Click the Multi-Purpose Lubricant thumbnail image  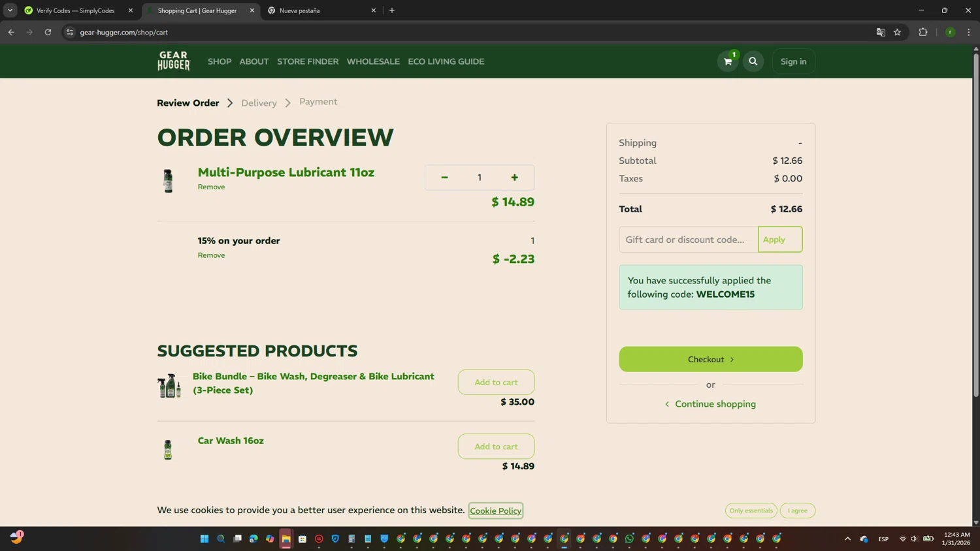168,181
